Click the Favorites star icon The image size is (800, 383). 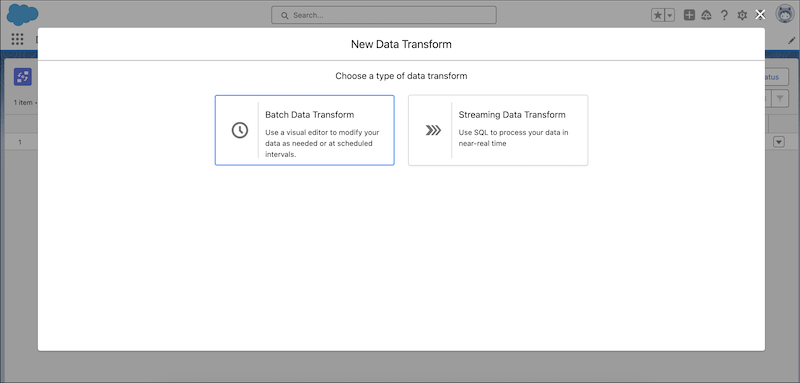[x=658, y=15]
